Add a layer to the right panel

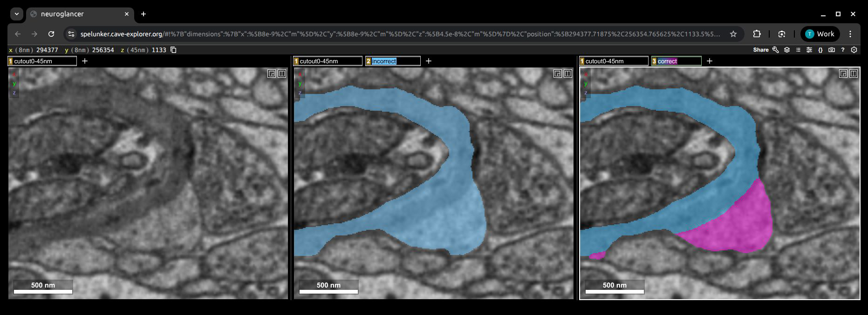tap(710, 61)
